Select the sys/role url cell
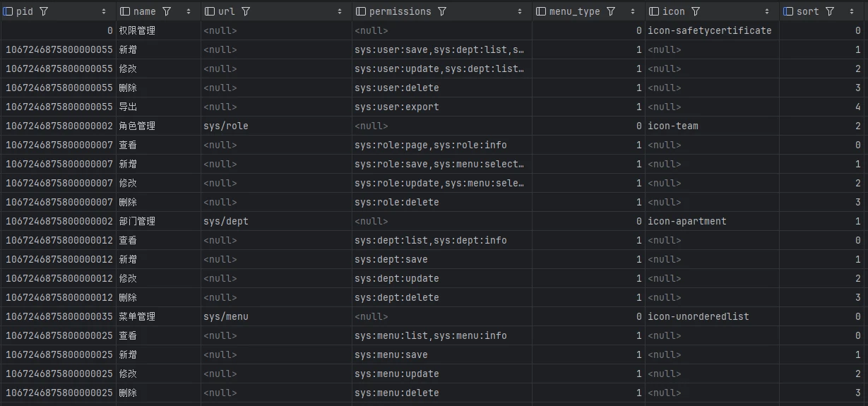 [x=226, y=126]
